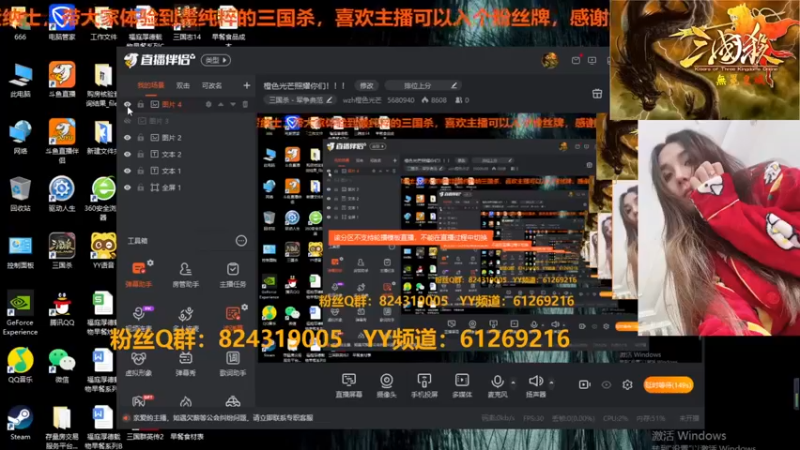
Task: Click the gift box icon below the title bar
Action: (x=597, y=94)
